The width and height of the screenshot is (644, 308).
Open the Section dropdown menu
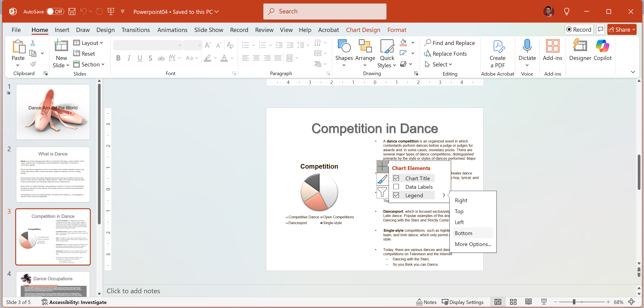click(89, 64)
